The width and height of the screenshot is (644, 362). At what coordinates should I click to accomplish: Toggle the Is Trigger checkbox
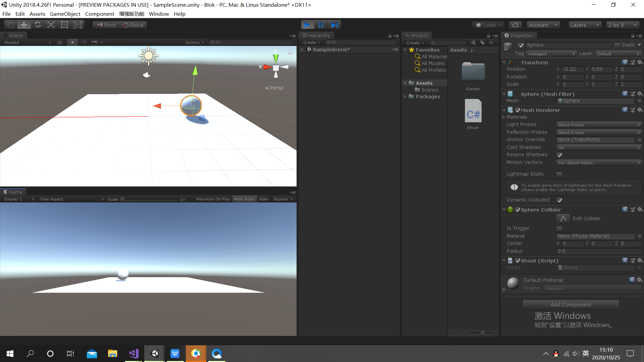pos(559,229)
